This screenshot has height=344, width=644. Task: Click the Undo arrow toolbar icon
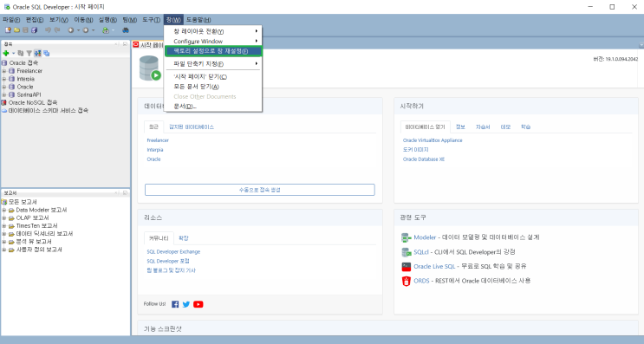tap(48, 30)
